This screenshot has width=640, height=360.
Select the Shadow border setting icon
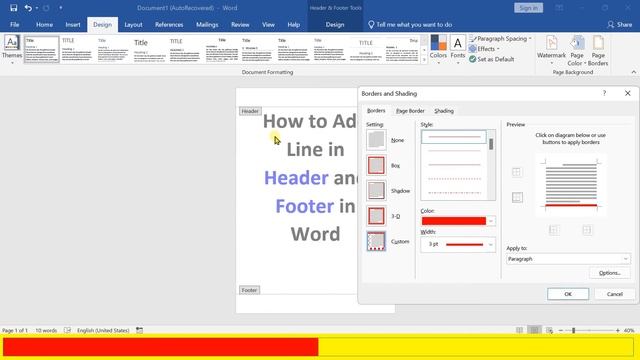tap(376, 191)
